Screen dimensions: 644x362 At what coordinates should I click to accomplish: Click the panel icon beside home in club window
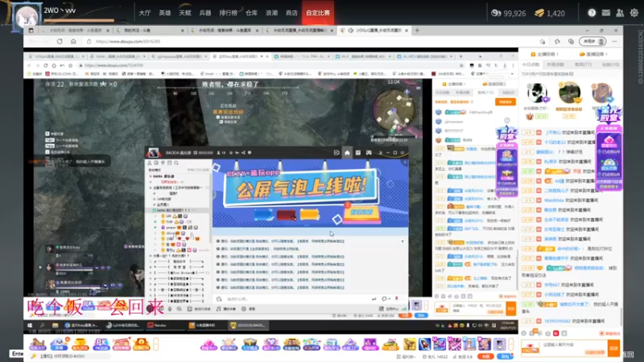click(358, 153)
